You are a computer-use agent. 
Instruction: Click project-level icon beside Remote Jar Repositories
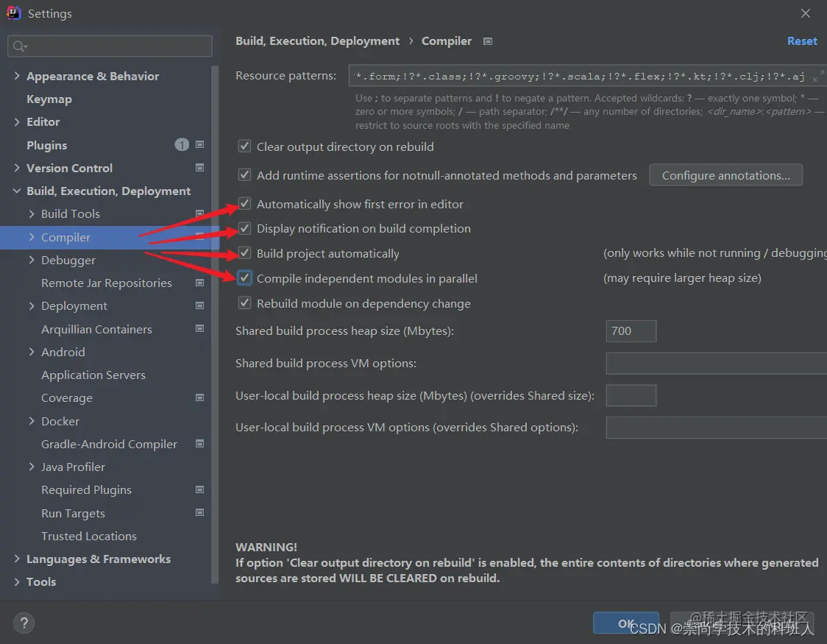pos(199,283)
